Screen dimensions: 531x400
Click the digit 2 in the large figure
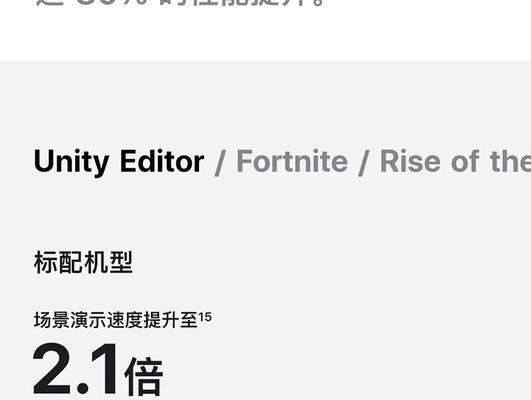[x=52, y=368]
